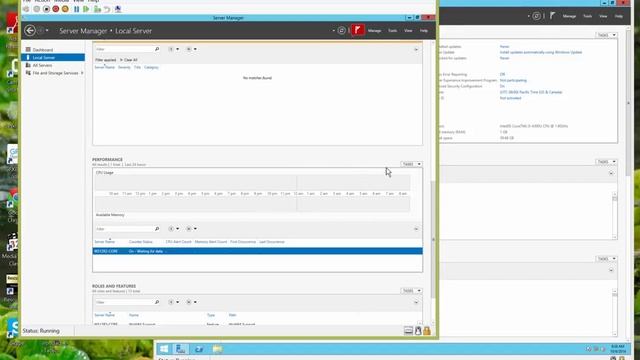Expand File and Storage Services arrow

coord(82,73)
